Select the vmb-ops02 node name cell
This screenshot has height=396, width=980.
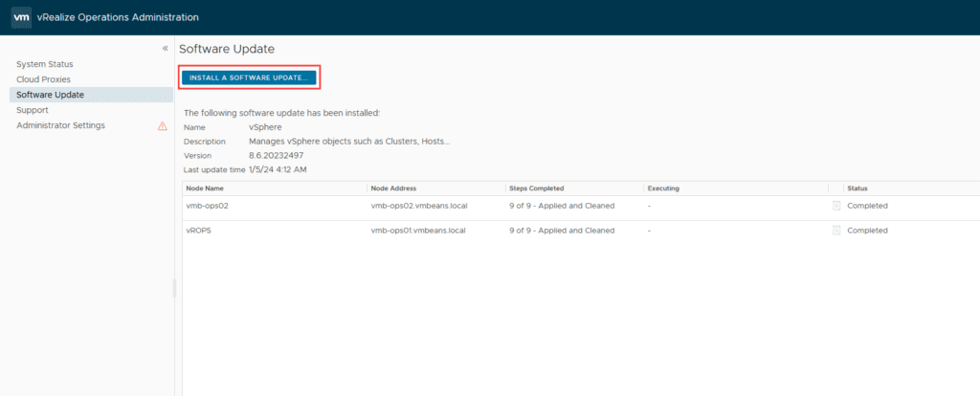pyautogui.click(x=208, y=206)
